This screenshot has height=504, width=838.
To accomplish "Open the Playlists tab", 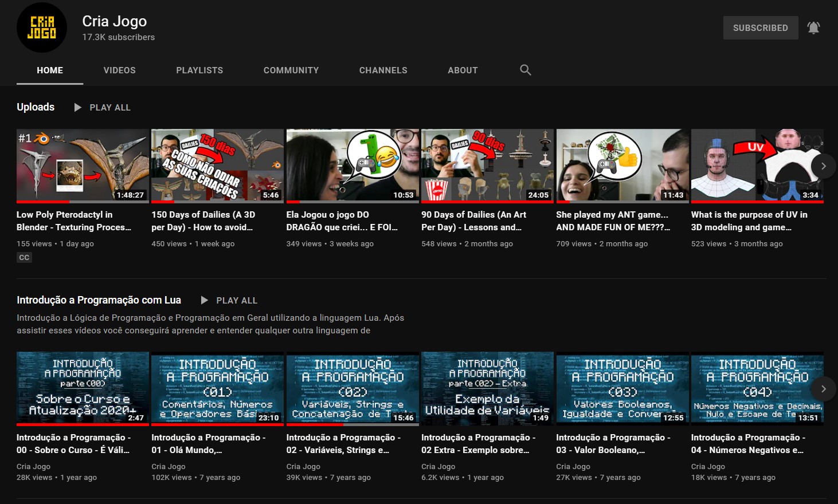I will [199, 70].
